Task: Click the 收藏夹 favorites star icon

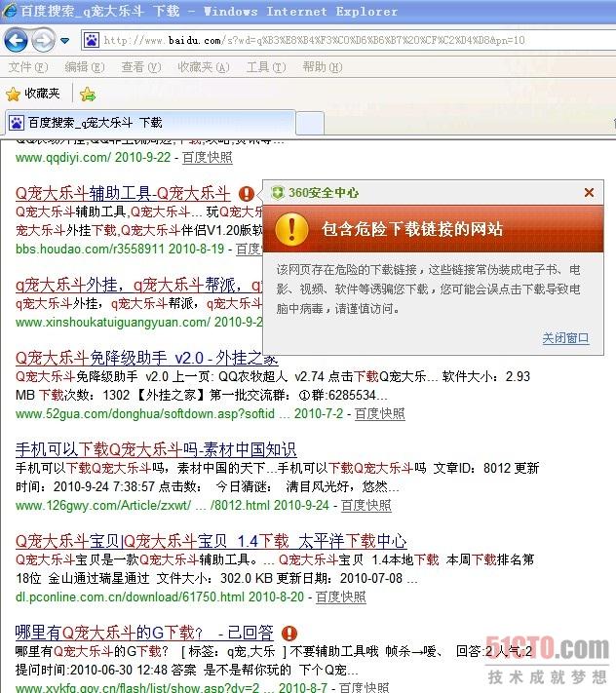Action: tap(14, 94)
